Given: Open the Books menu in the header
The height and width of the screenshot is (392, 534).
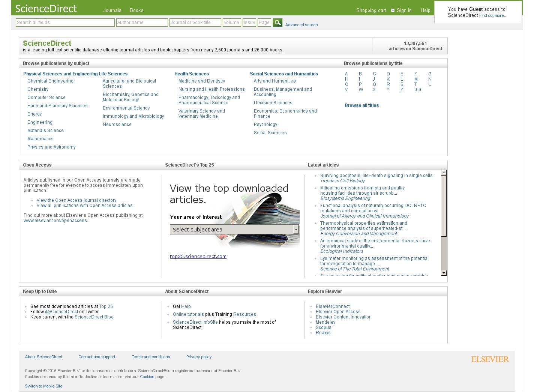Looking at the screenshot, I should [x=136, y=11].
